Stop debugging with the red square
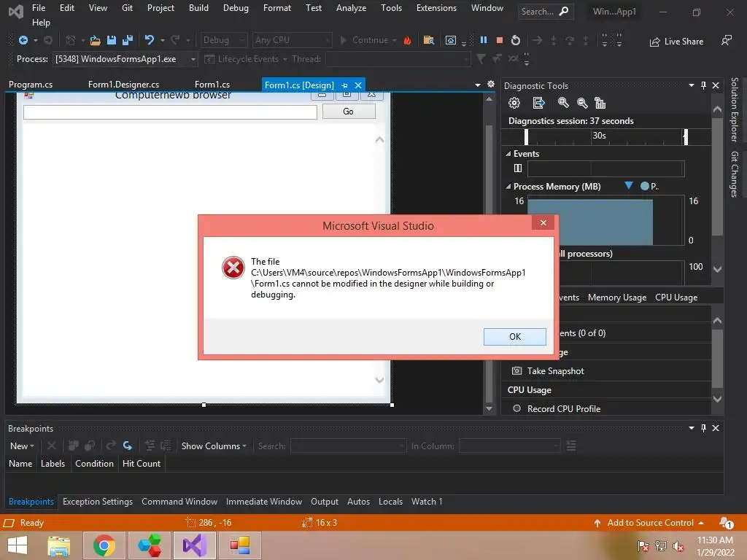Image resolution: width=747 pixels, height=560 pixels. click(x=499, y=41)
